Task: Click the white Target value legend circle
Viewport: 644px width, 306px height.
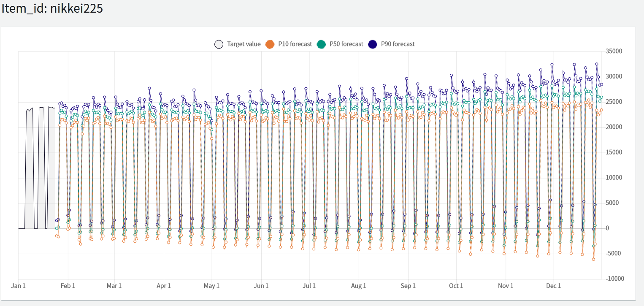Action: (x=219, y=44)
